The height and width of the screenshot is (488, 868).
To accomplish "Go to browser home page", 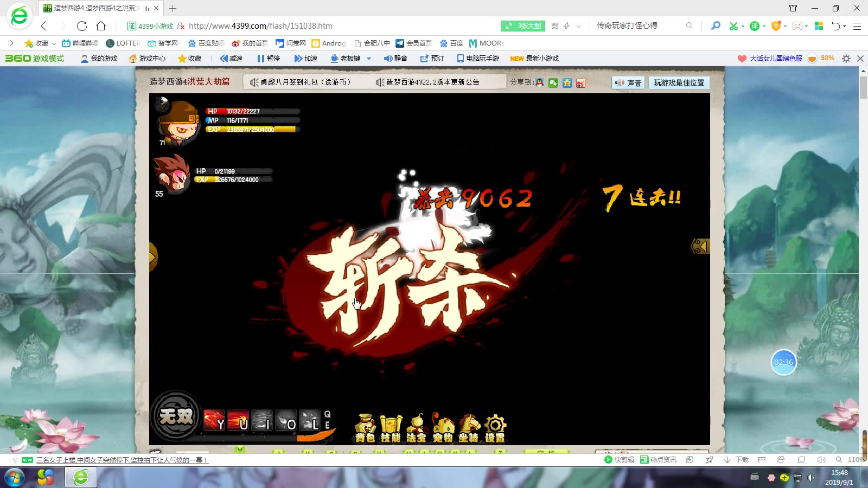I will click(x=101, y=25).
